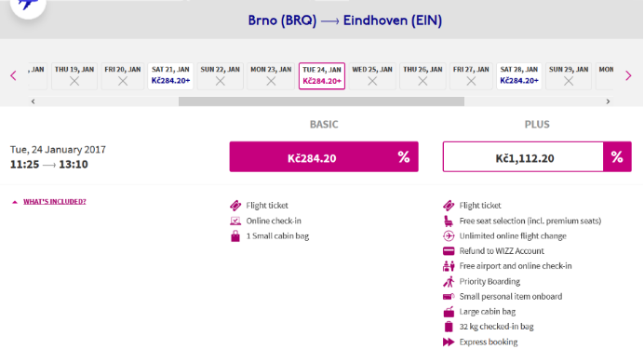
Task: Select Sun 29 Jan date tab
Action: [x=569, y=75]
